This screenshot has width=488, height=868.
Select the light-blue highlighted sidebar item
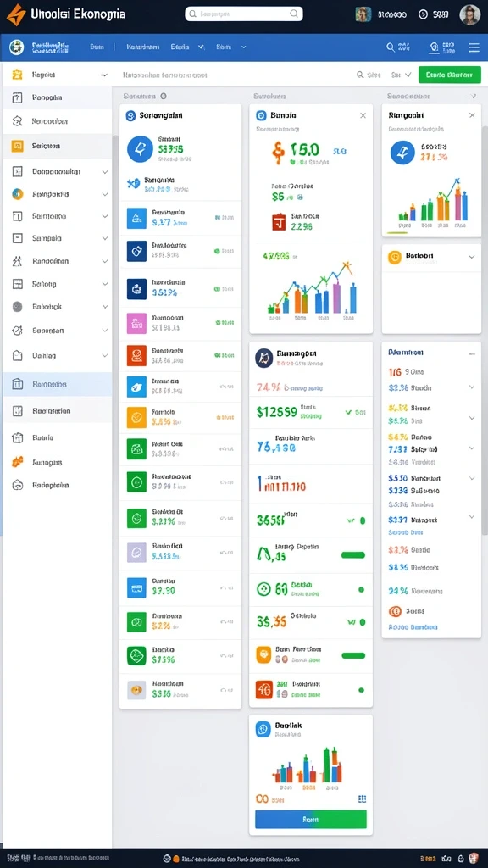pos(57,384)
